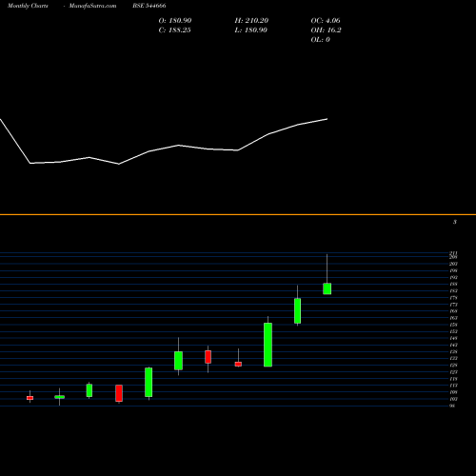Click the orange horizontal divider line's '3' label
Image resolution: width=476 pixels, height=476 pixels.
coord(455,222)
